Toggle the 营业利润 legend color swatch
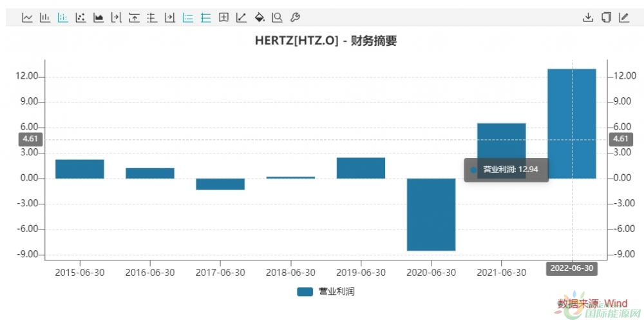This screenshot has height=323, width=644. coord(305,292)
